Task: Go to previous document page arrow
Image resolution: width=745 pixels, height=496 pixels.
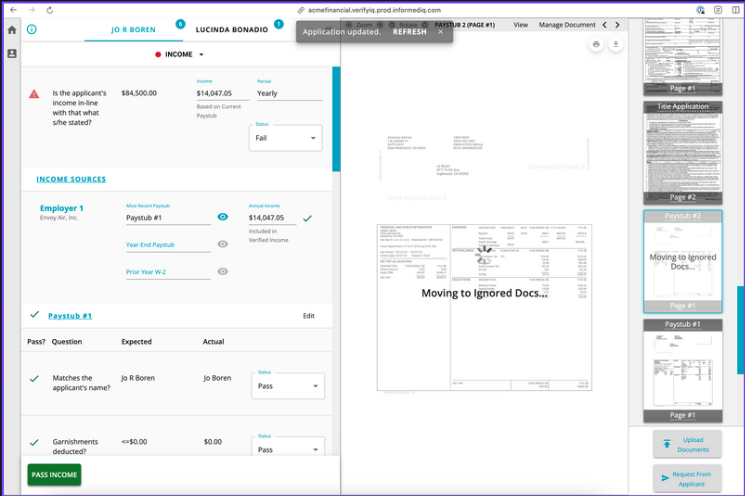Action: coord(604,24)
